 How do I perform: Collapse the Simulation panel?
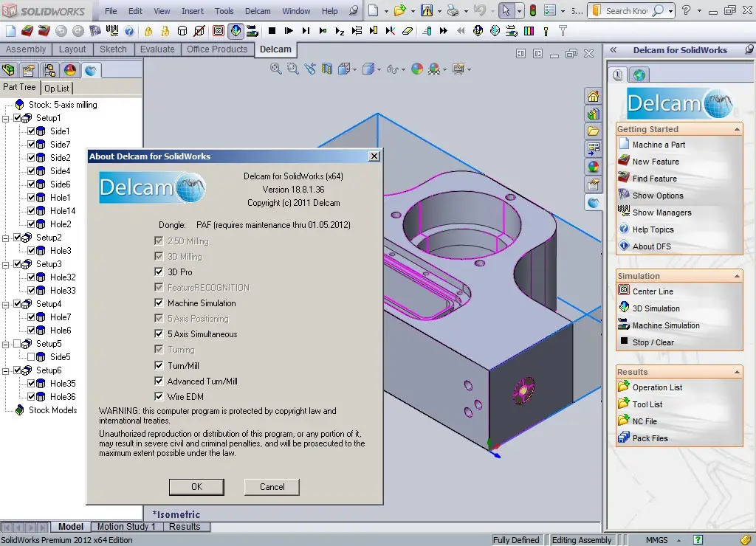click(x=737, y=276)
